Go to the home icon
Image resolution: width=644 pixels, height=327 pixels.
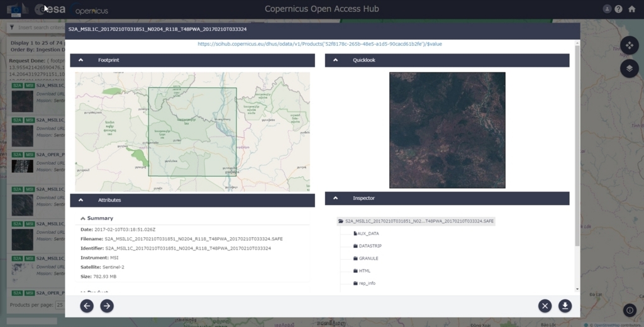(x=631, y=9)
